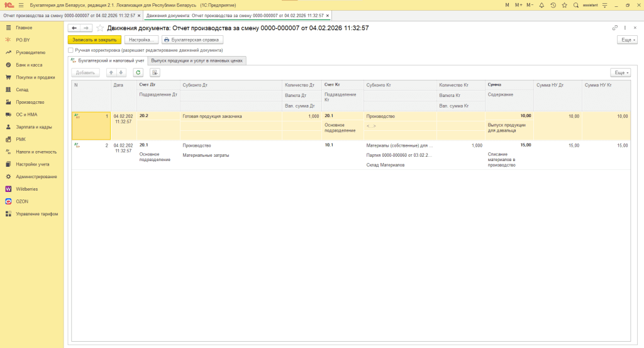The image size is (644, 348).
Task: Open РМК sidebar section
Action: (21, 139)
